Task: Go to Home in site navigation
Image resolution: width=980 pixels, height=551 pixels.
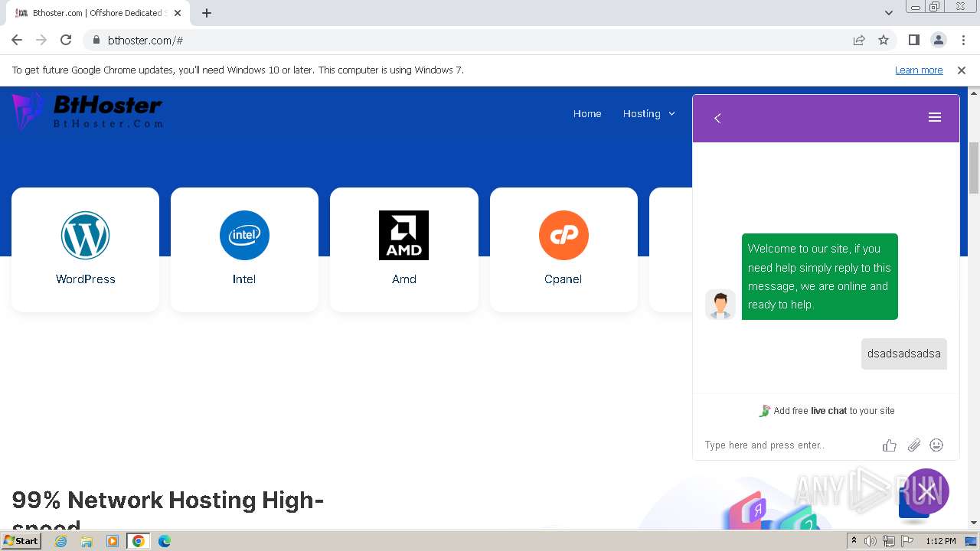Action: point(587,113)
